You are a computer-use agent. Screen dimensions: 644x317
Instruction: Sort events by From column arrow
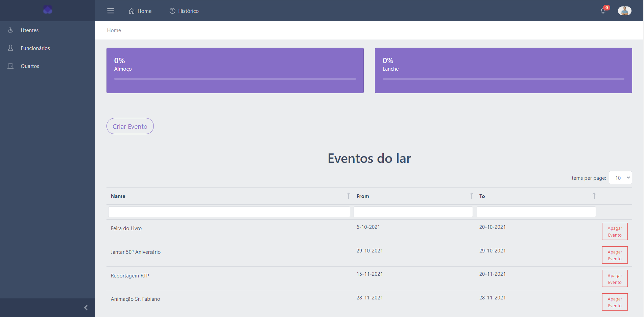coord(471,196)
